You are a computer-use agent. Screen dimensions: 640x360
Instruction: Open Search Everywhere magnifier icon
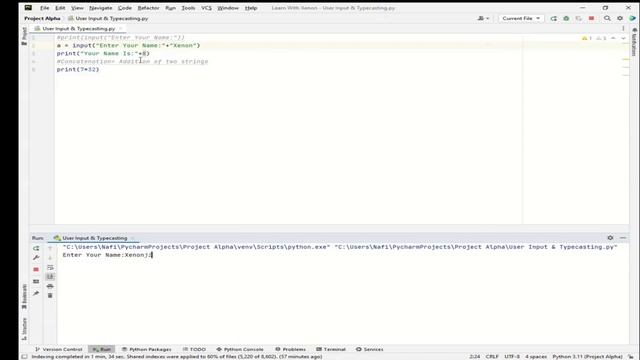tap(607, 18)
